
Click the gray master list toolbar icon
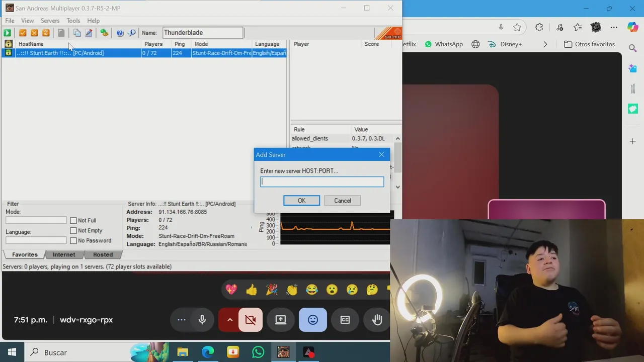(61, 33)
